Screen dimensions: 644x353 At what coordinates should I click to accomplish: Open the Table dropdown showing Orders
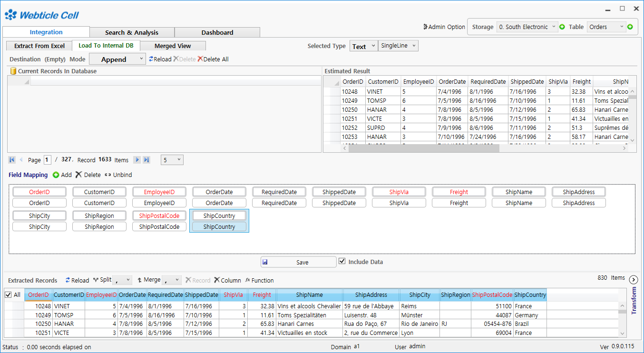[606, 27]
